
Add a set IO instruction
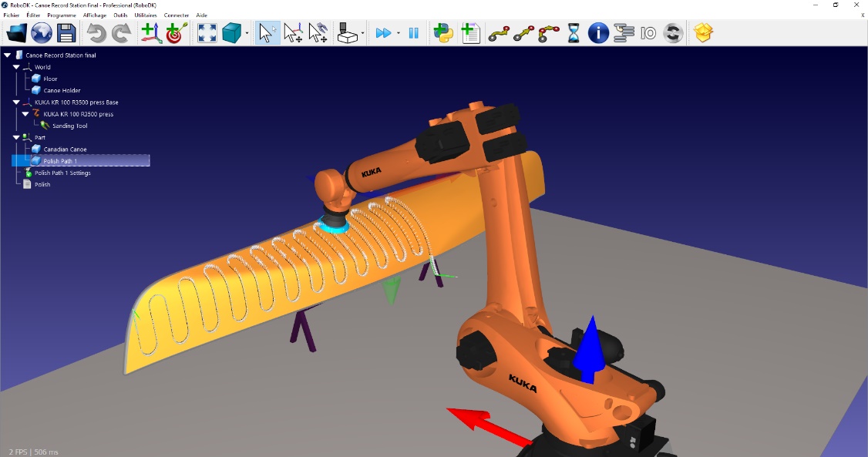pyautogui.click(x=648, y=33)
